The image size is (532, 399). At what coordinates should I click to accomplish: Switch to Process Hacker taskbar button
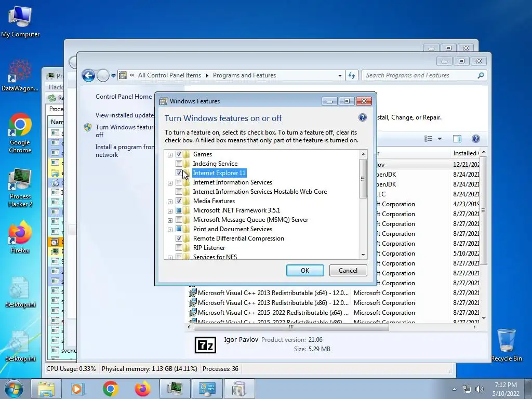point(175,389)
